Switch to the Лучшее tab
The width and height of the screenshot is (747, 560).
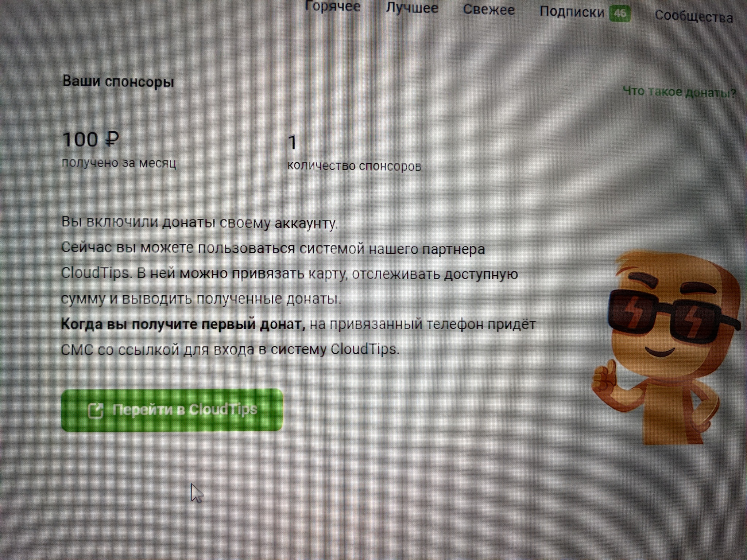[x=412, y=8]
